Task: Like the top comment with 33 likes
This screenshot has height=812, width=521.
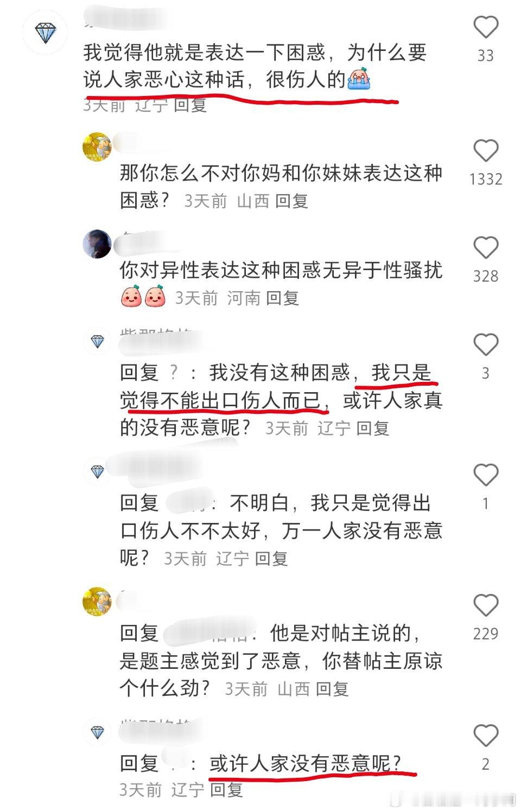Action: point(486,27)
